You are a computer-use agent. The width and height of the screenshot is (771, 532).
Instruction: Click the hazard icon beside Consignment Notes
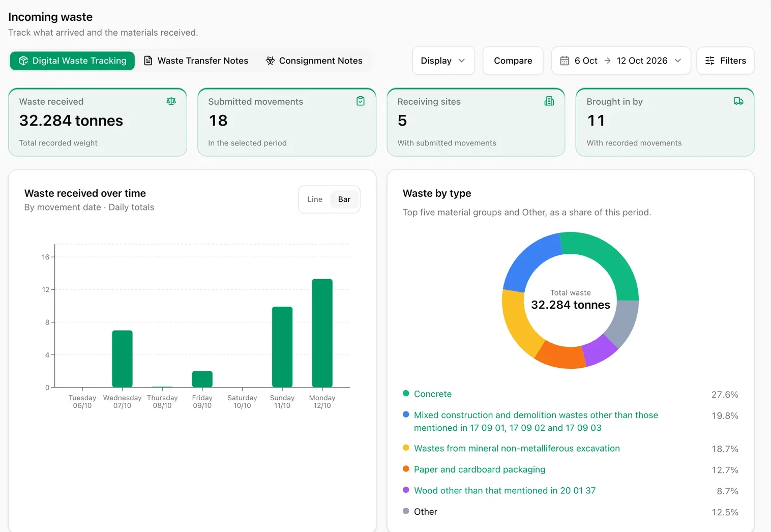tap(270, 61)
